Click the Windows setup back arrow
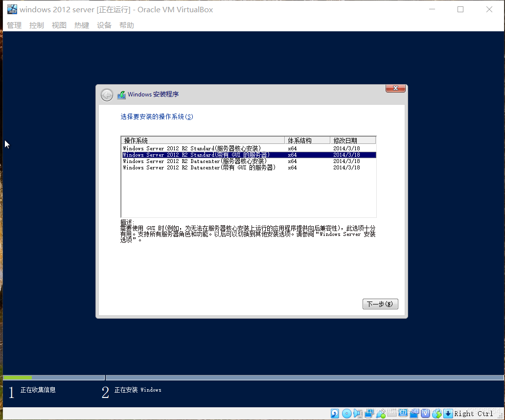This screenshot has width=505, height=420. click(x=107, y=95)
